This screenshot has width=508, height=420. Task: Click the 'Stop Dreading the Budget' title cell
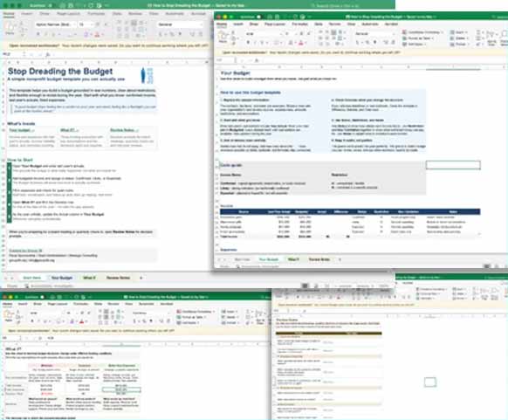point(60,72)
